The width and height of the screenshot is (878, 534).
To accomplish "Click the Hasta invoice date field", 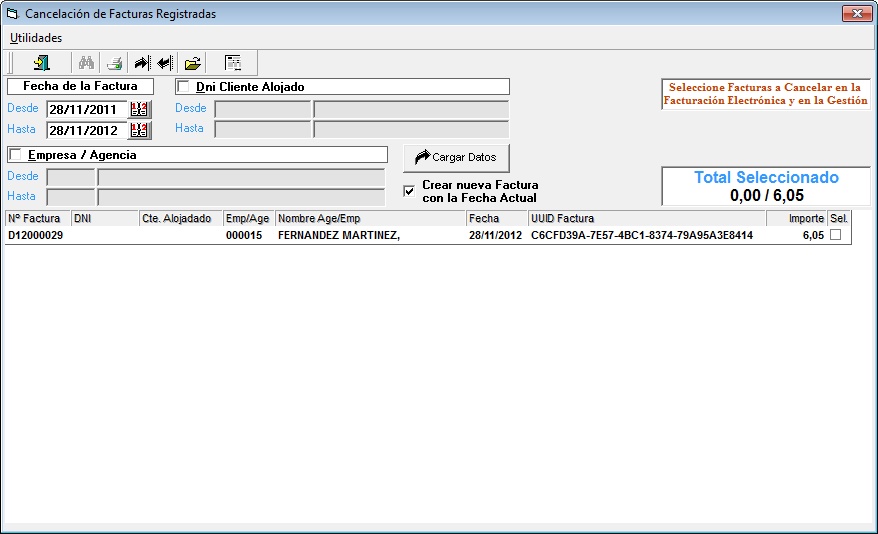I will tap(87, 130).
